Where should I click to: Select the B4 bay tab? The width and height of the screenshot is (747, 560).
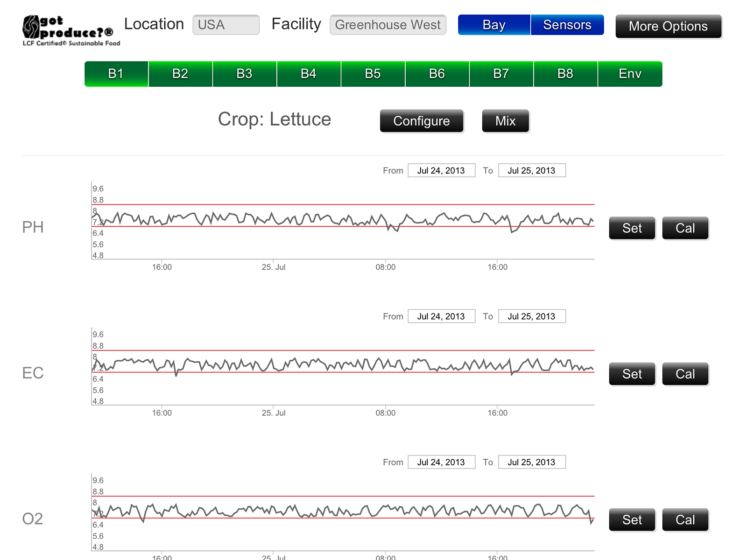(309, 74)
